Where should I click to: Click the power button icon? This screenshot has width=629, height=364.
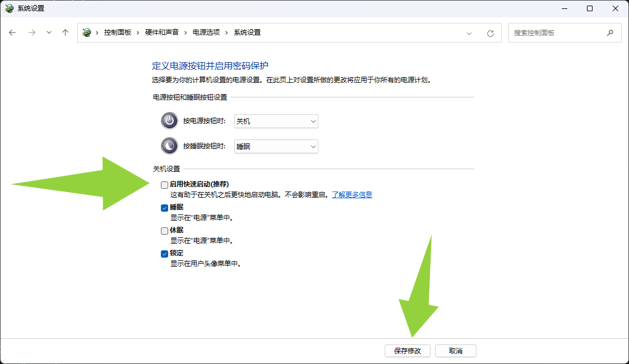169,121
